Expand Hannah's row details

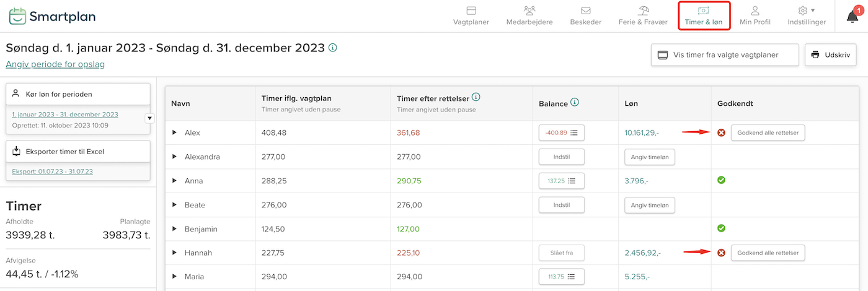pos(175,253)
